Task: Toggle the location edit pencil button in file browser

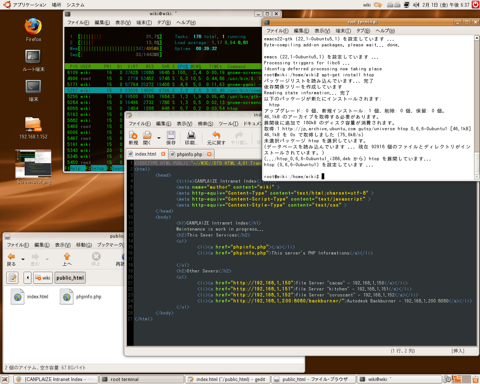Action: pos(13,277)
